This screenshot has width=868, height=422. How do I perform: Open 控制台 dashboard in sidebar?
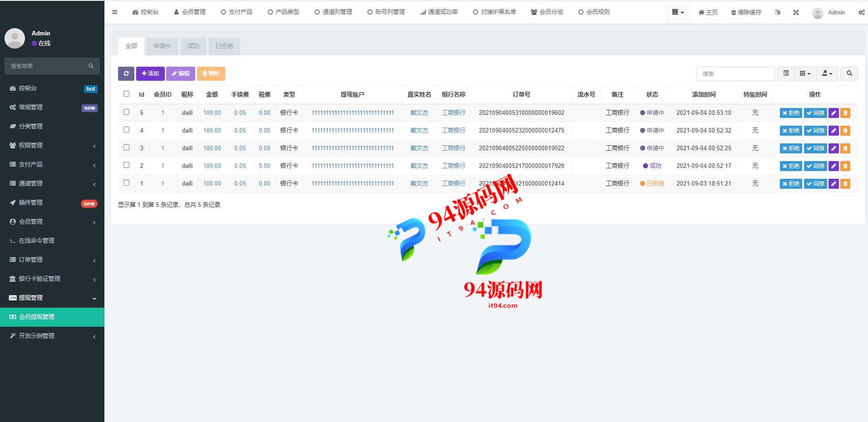pyautogui.click(x=52, y=88)
